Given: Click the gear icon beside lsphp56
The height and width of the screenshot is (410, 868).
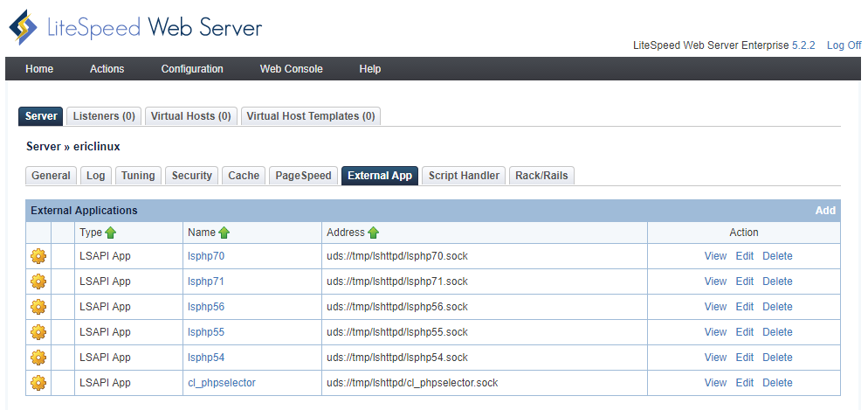Looking at the screenshot, I should click(38, 307).
